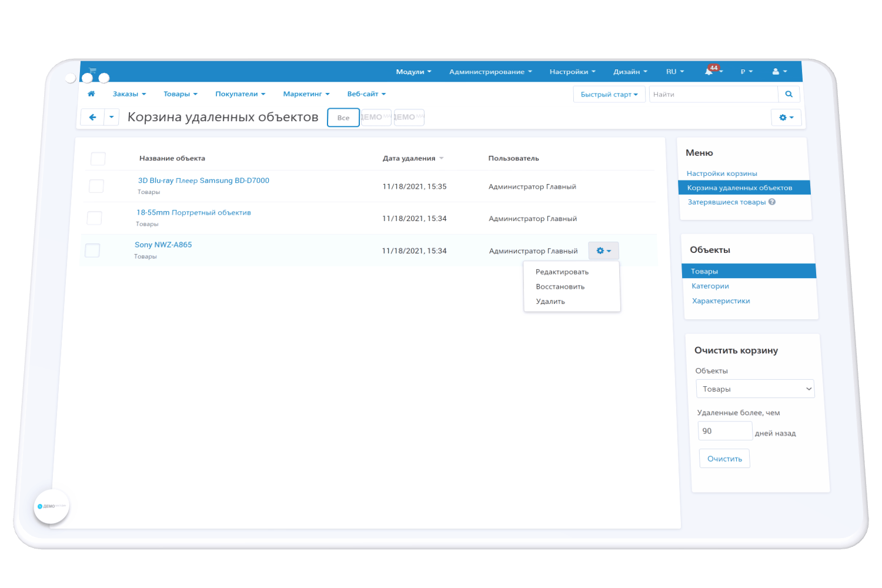Open the Заказы menu
Viewport: 882px width, 588px height.
[129, 94]
